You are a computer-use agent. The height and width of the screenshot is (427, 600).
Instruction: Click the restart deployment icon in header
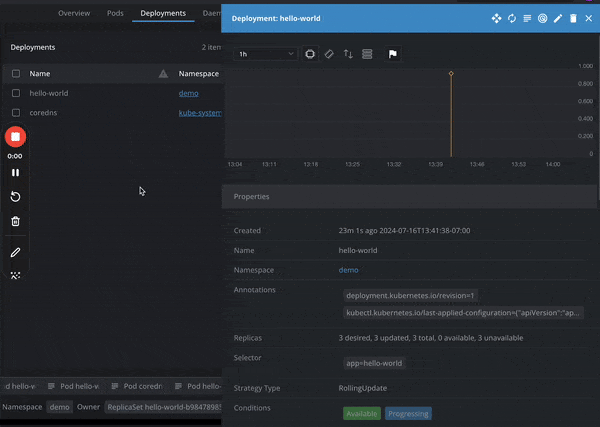click(x=512, y=18)
